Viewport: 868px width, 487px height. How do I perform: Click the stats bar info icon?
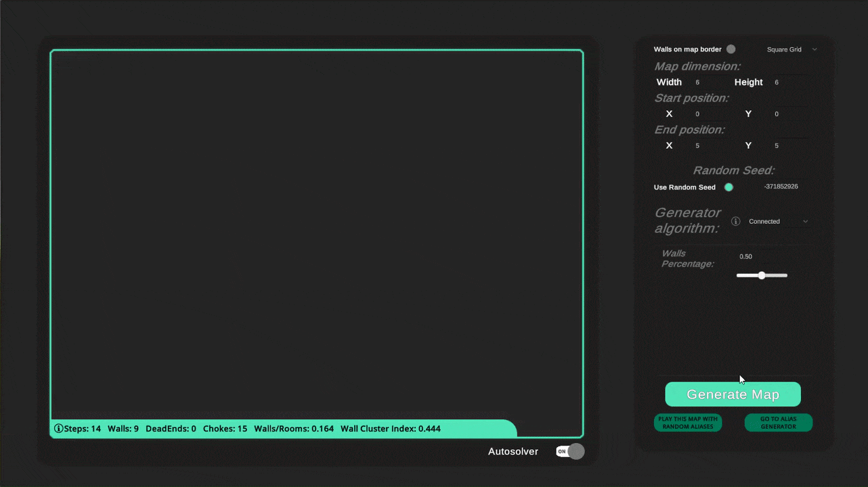[58, 429]
